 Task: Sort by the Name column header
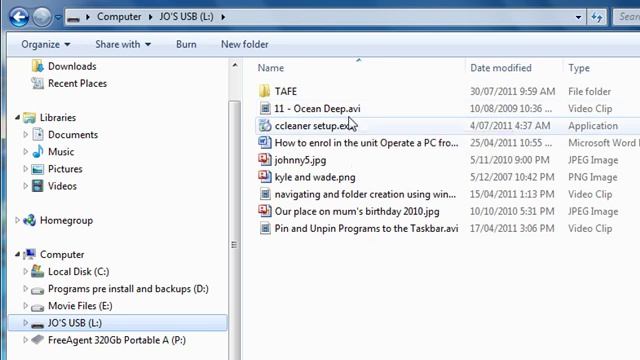[x=271, y=68]
